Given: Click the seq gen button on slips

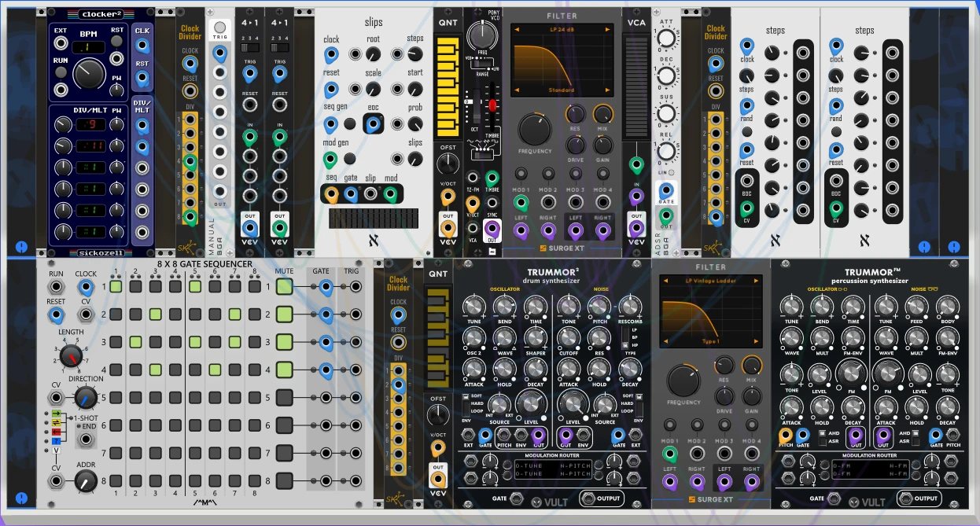Looking at the screenshot, I should pyautogui.click(x=350, y=123).
